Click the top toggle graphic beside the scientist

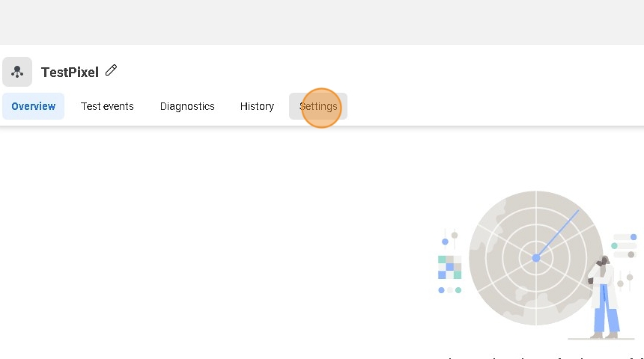[x=625, y=237]
